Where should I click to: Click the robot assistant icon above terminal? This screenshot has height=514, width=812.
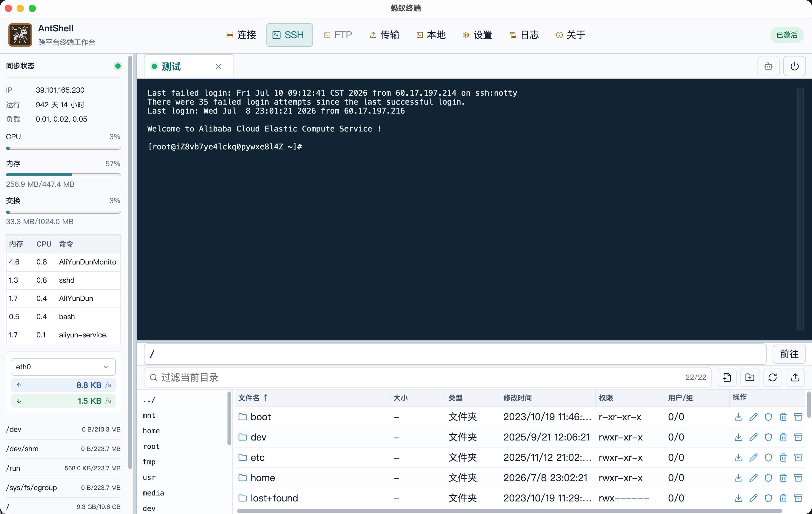[x=768, y=66]
